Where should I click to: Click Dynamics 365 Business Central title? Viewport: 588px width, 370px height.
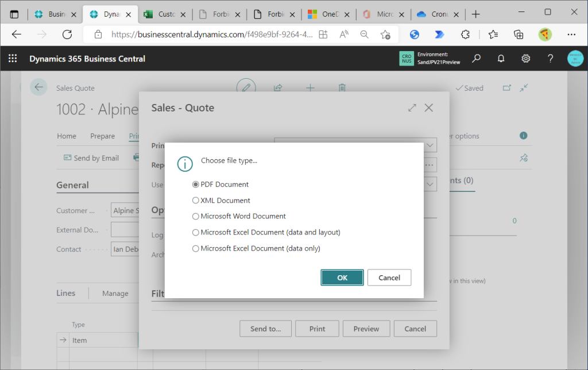click(87, 59)
